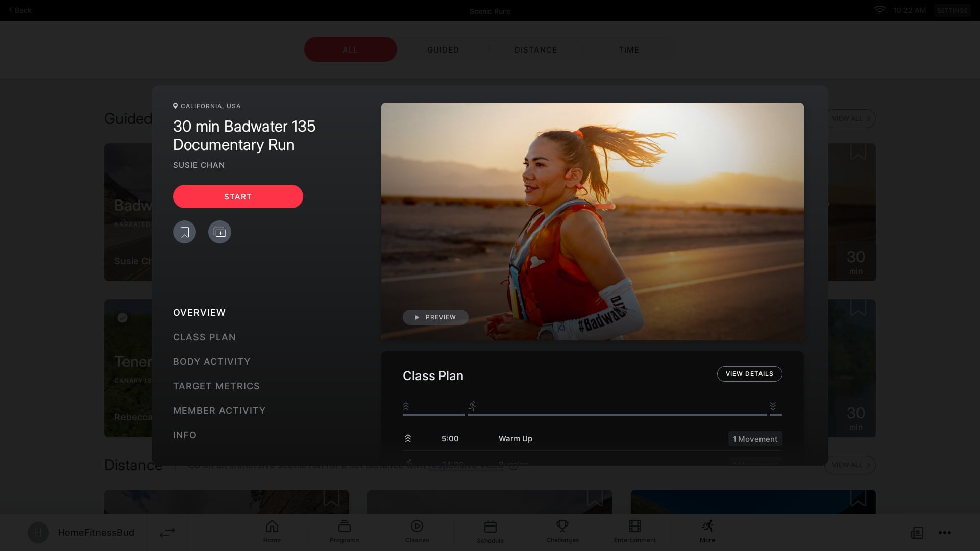Open HomeFitnessBud profile avatar

38,533
